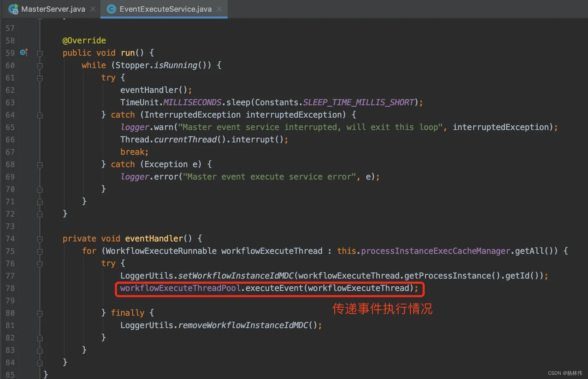Close the EventExecuteService.java tab
Image resolution: width=588 pixels, height=379 pixels.
coord(219,9)
